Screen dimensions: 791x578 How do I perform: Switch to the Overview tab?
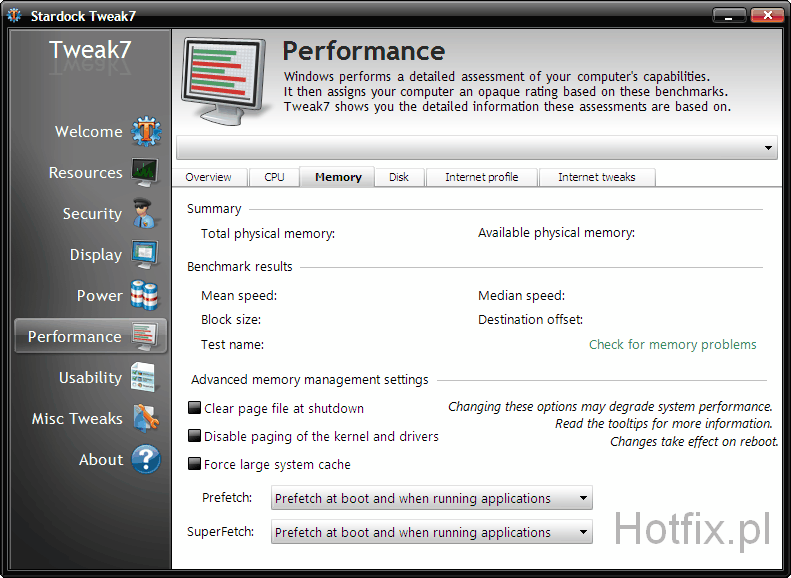pyautogui.click(x=208, y=177)
